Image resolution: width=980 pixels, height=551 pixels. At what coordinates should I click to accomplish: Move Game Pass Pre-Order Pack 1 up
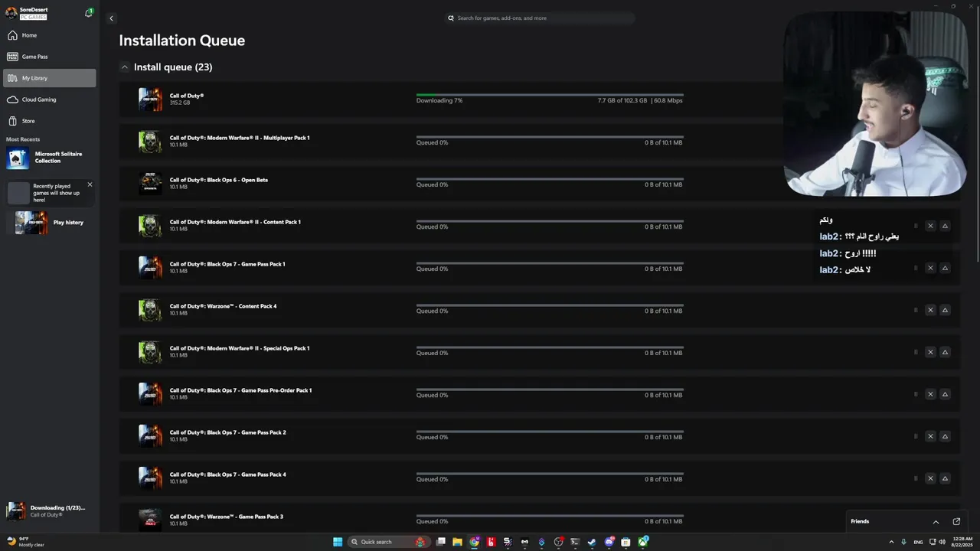point(945,394)
